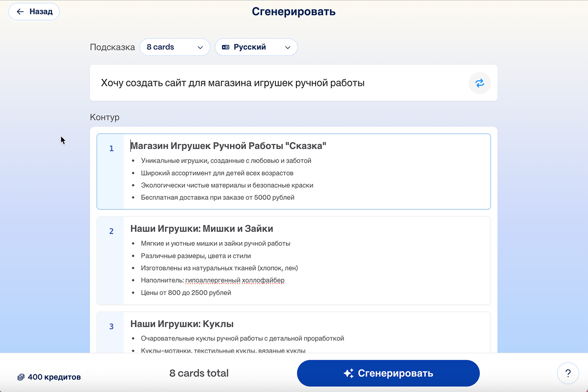Click the Подсказка label
588x392 pixels.
click(x=112, y=48)
